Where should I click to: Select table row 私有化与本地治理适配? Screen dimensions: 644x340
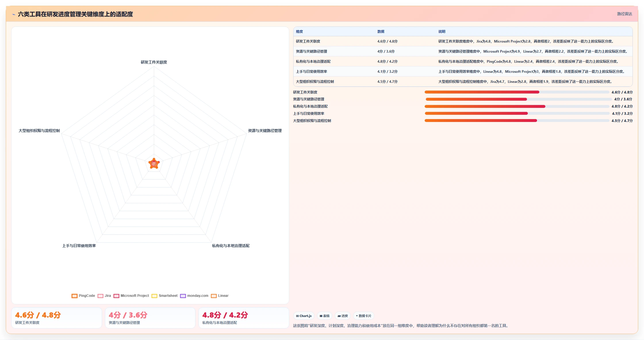[463, 62]
